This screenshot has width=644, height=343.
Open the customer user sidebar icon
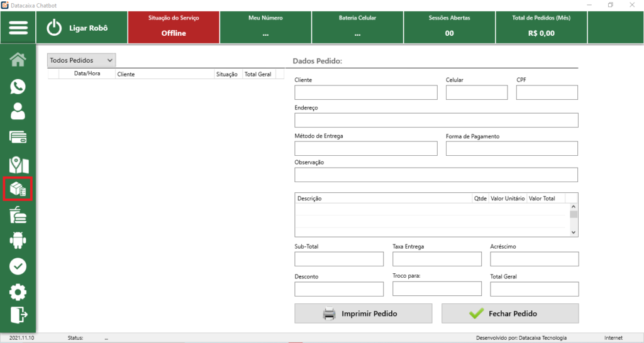click(x=18, y=111)
